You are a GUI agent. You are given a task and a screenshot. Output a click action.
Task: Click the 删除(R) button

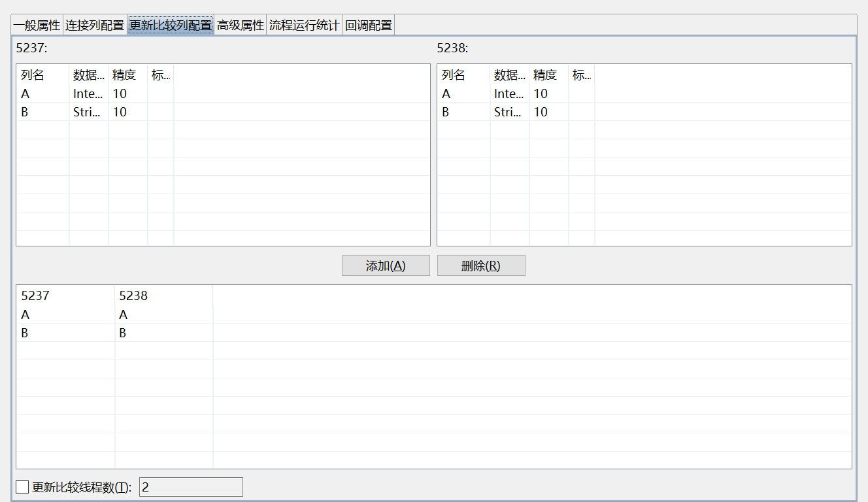coord(481,265)
